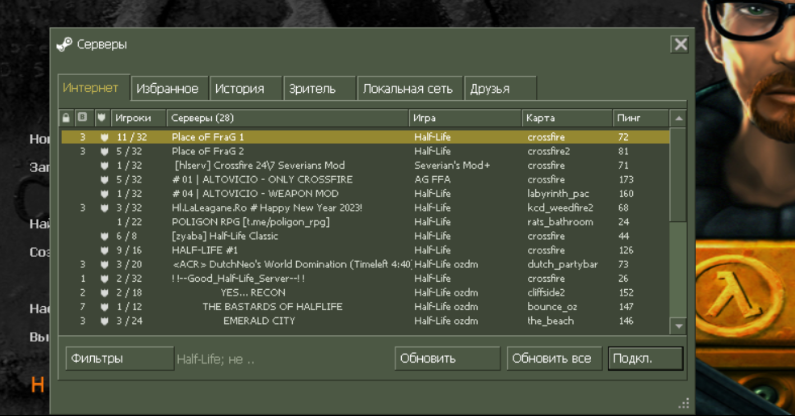Select !!--Good_Half-Life_Server--!! row
Screen dimensions: 795x416
365,279
